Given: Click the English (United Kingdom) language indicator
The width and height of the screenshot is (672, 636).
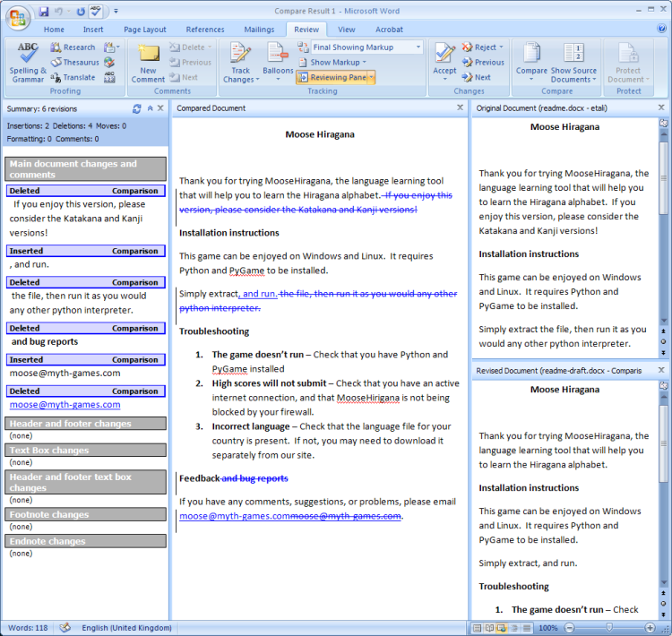Looking at the screenshot, I should 127,628.
